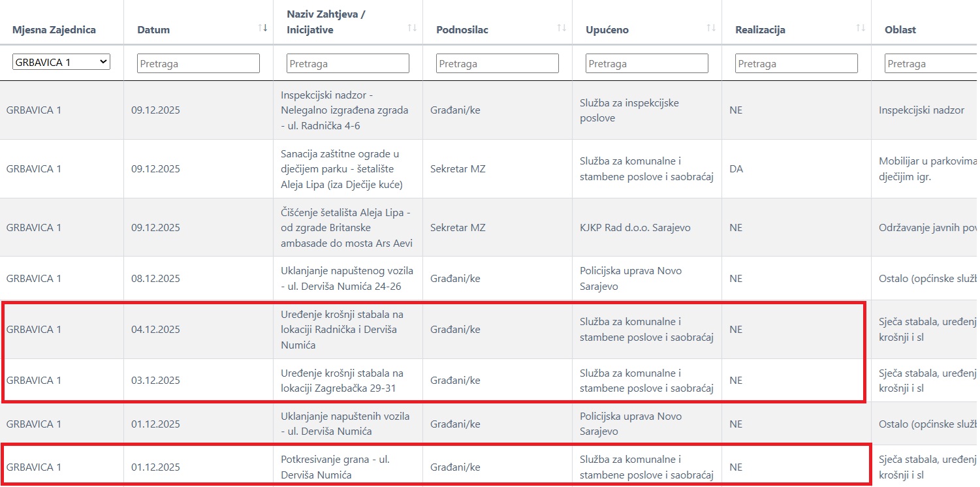Click the Upućeno filter search field
This screenshot has width=980, height=487.
tap(647, 63)
